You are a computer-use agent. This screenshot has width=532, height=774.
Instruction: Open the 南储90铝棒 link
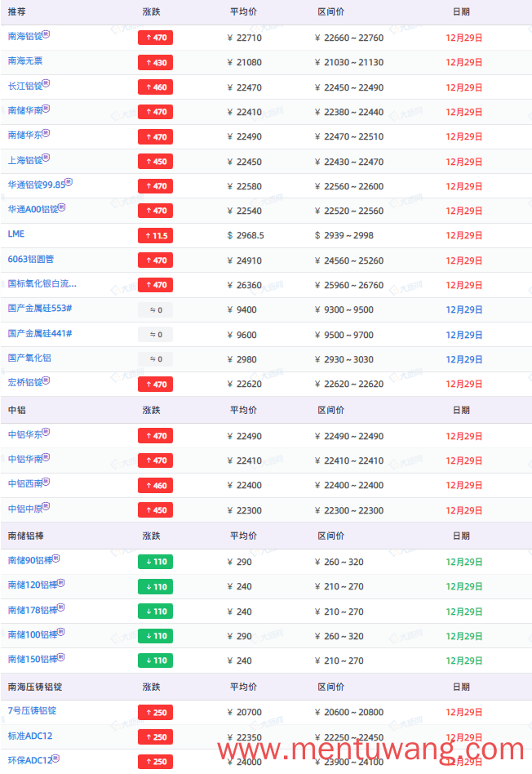tap(30, 561)
